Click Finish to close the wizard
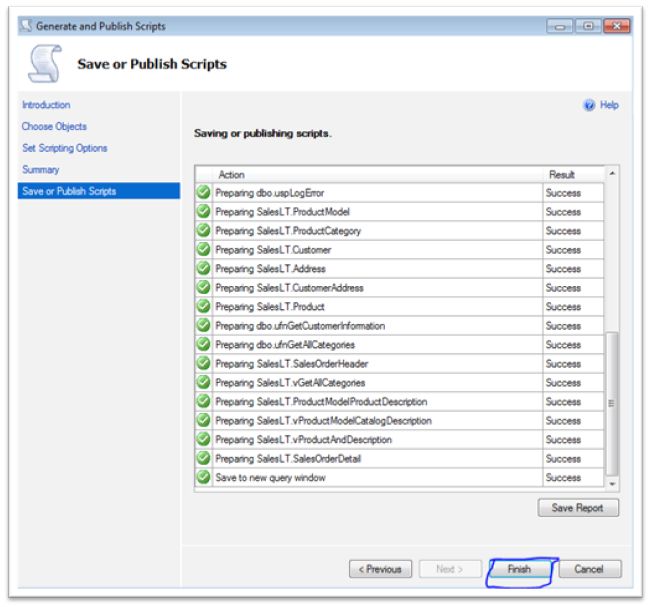Viewport: 650px width, 607px height. tap(519, 569)
